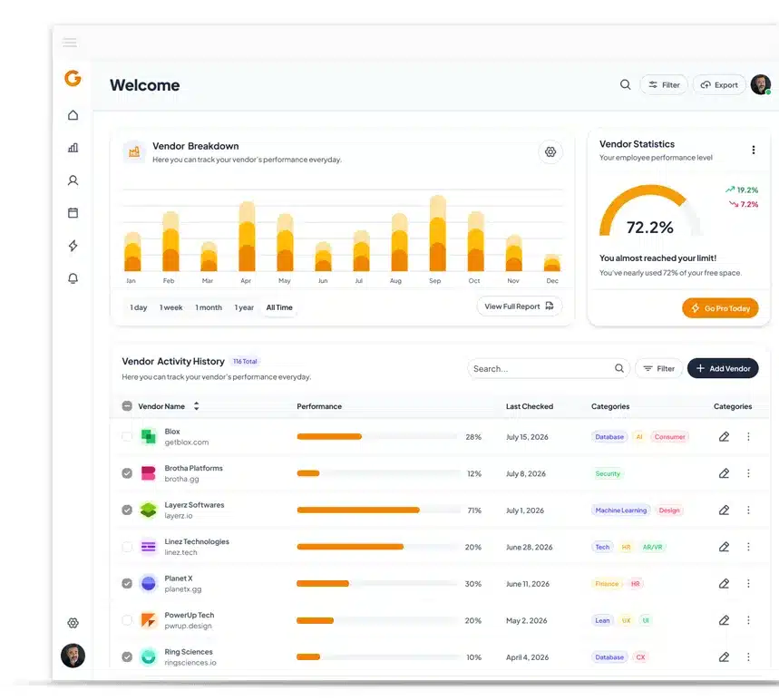Screen dimensions: 779x700
Task: Click Go Pro Today button
Action: click(720, 308)
